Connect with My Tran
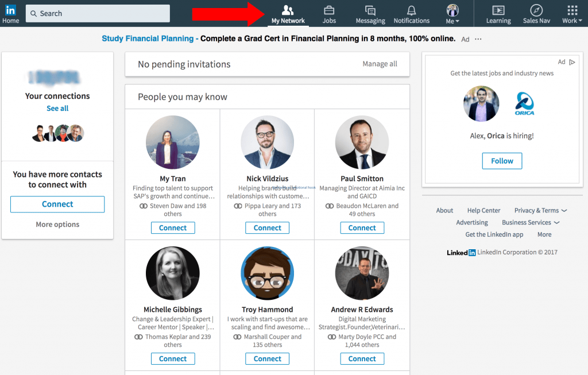The width and height of the screenshot is (588, 375). click(173, 227)
